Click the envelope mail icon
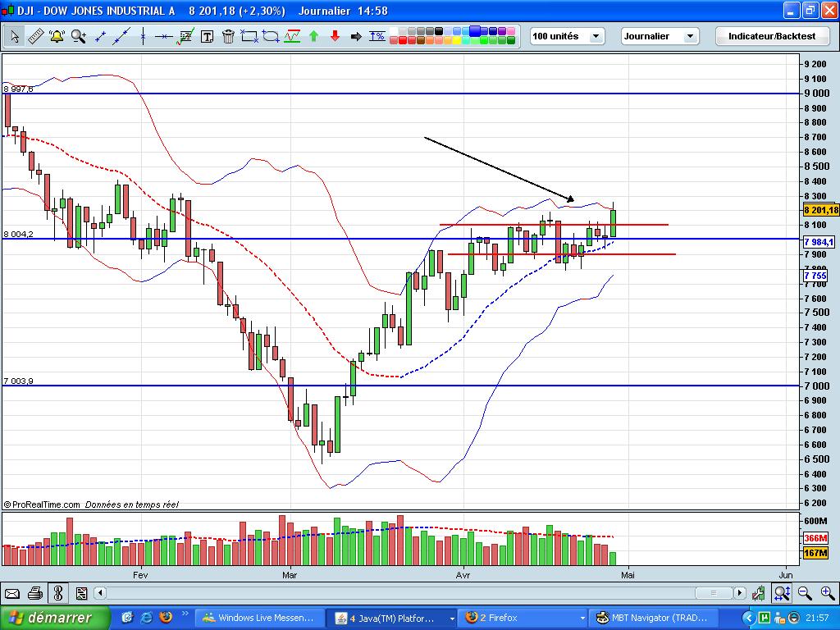The width and height of the screenshot is (840, 630). point(11,594)
